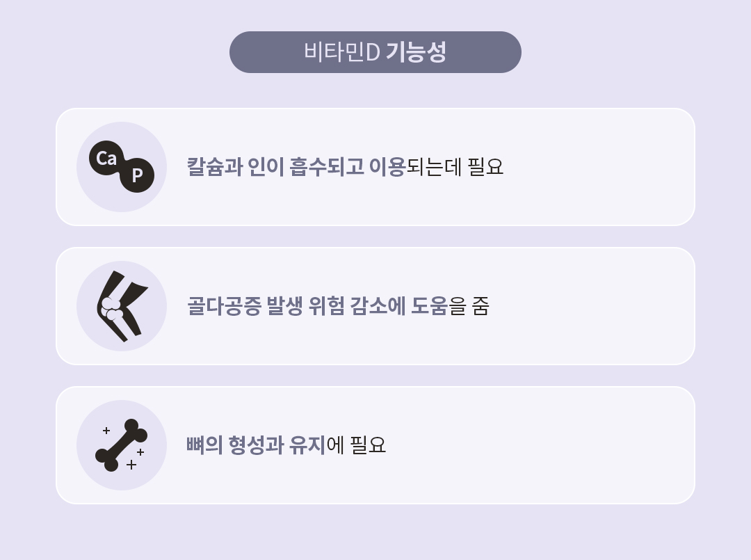Click the dark Ca calcium circle icon
The image size is (751, 560).
106,159
